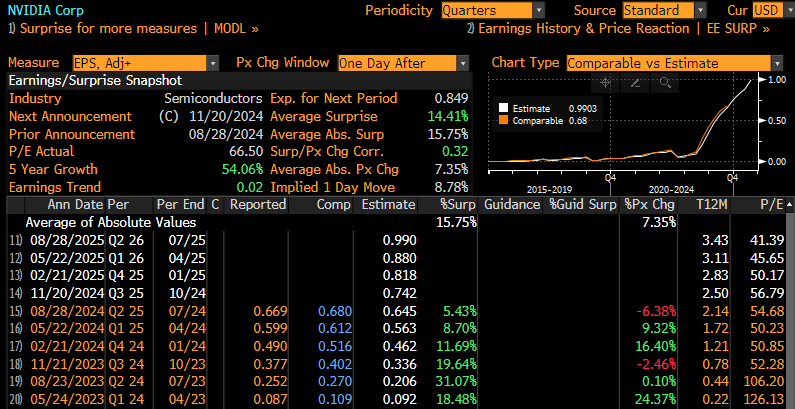The image size is (795, 409).
Task: Click the Exp. for Next Period 0.849
Action: click(451, 98)
